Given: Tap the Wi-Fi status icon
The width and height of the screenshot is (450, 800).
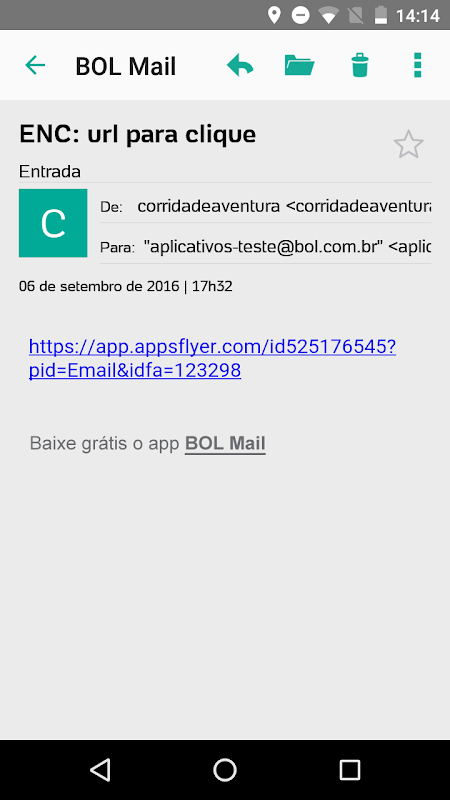Looking at the screenshot, I should tap(329, 16).
